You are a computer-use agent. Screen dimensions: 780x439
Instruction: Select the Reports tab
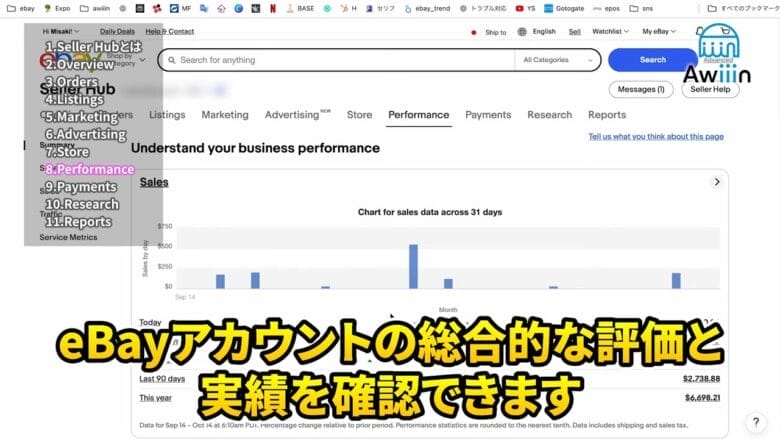click(x=607, y=115)
